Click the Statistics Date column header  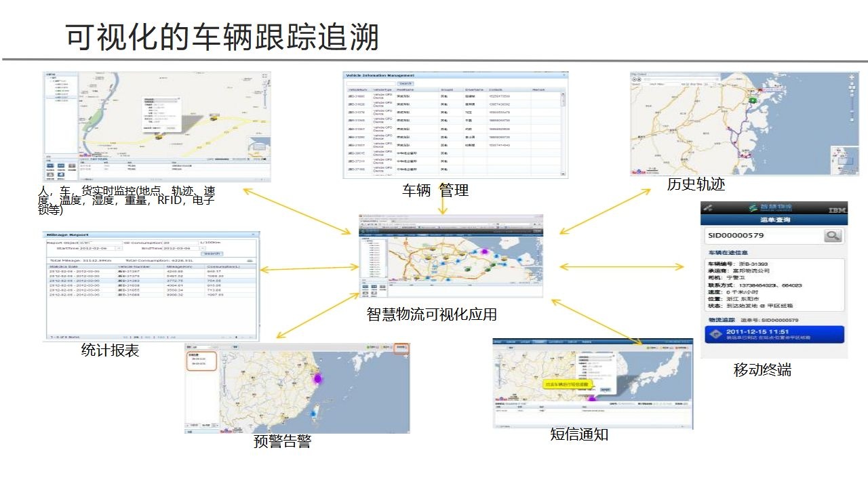(62, 267)
